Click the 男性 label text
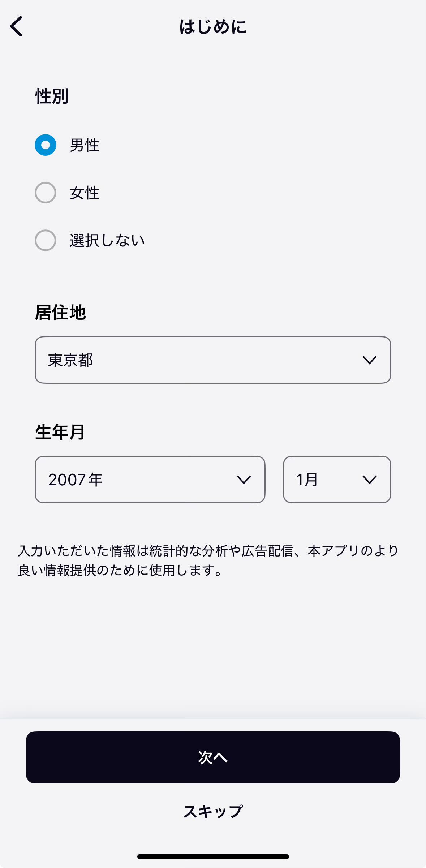 [85, 145]
